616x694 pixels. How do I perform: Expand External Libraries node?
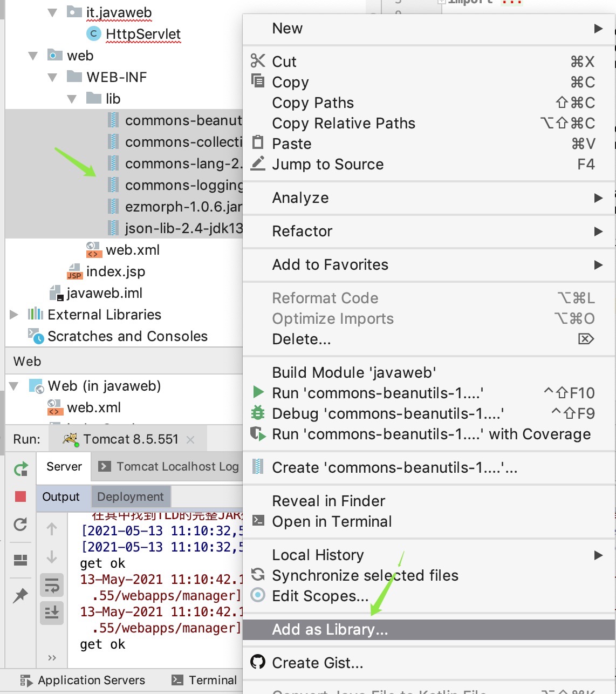(14, 315)
